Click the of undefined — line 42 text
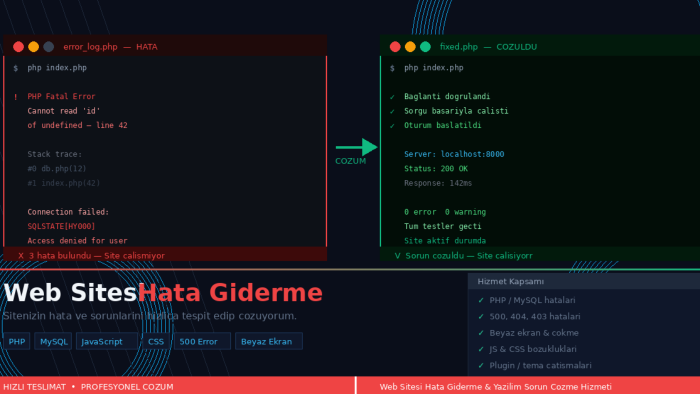This screenshot has width=700, height=394. click(x=77, y=125)
